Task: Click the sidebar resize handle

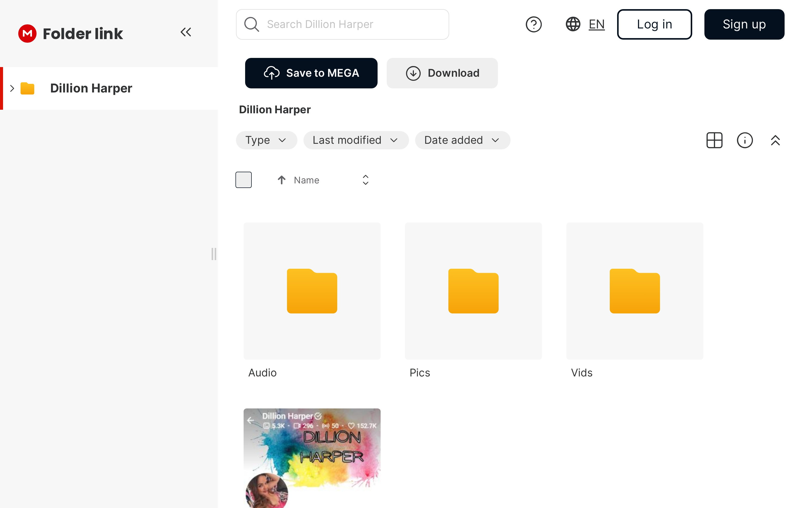Action: point(214,254)
